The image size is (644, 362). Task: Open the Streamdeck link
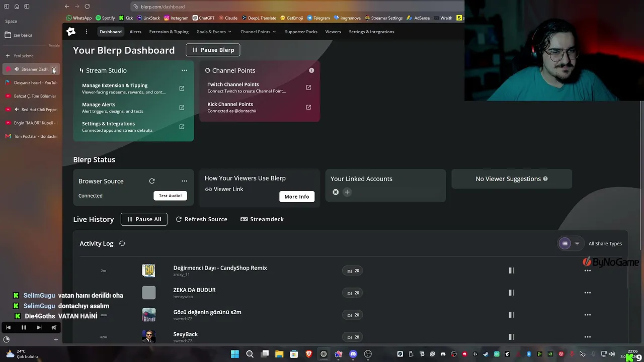coord(262,219)
